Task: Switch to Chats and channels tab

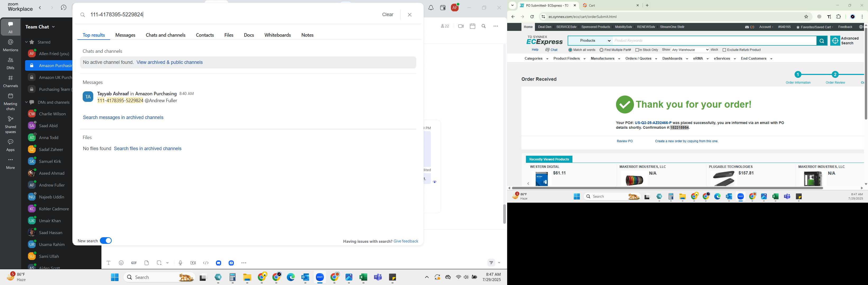Action: click(165, 35)
